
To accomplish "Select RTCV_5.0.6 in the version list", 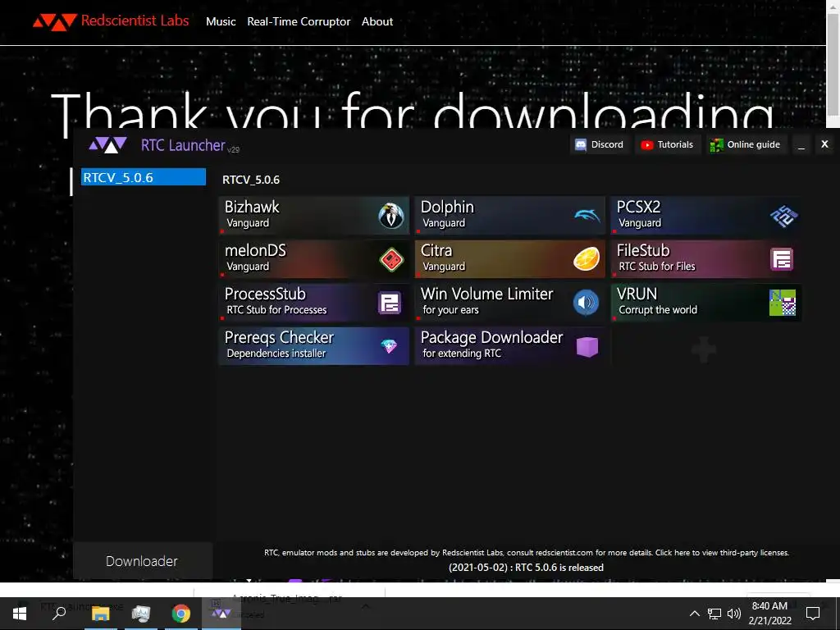I will click(144, 177).
